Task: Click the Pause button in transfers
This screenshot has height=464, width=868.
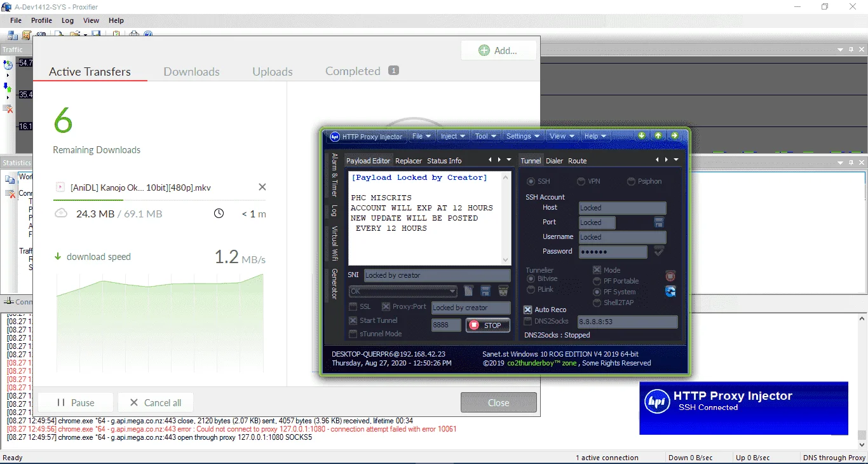Action: point(76,402)
